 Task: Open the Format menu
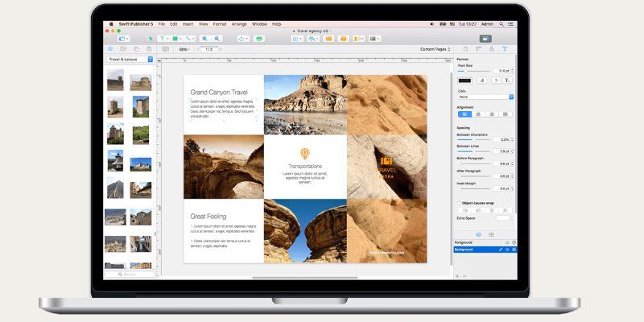click(220, 24)
